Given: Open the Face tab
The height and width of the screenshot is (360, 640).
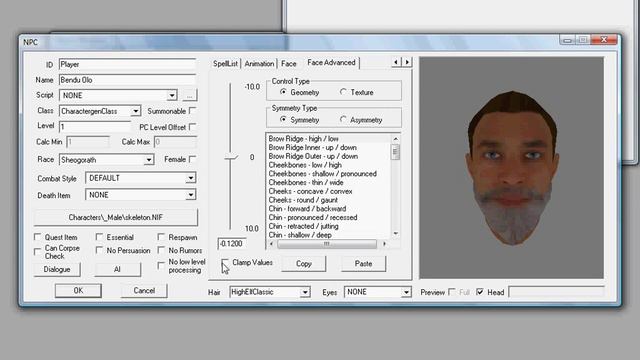Looking at the screenshot, I should click(x=289, y=64).
